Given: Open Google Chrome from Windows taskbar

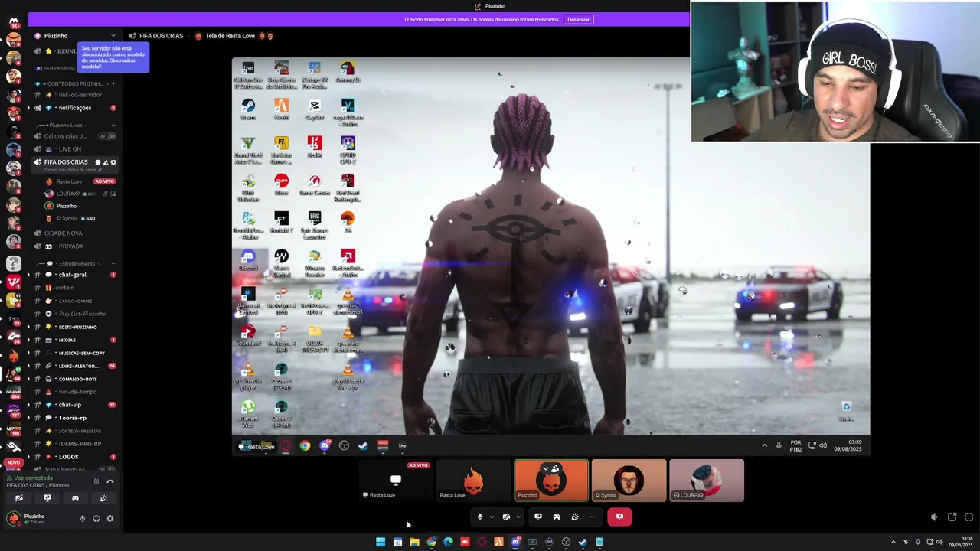Looking at the screenshot, I should 431,542.
